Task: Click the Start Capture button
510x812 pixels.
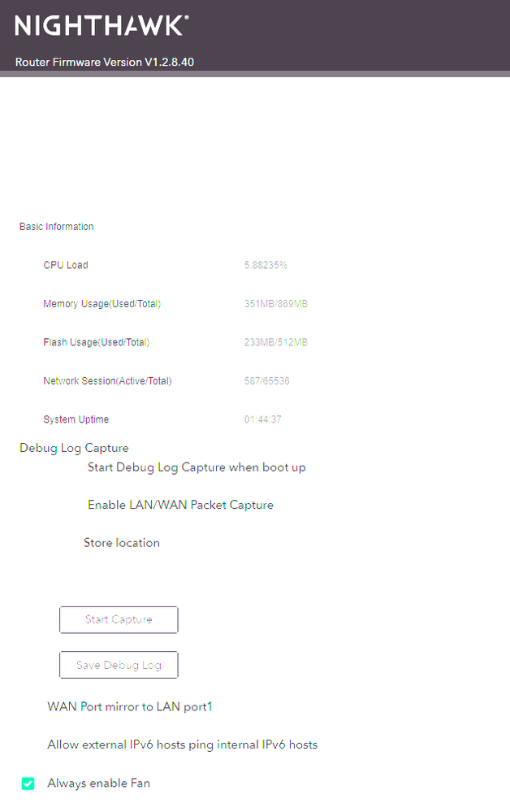Action: 119,619
